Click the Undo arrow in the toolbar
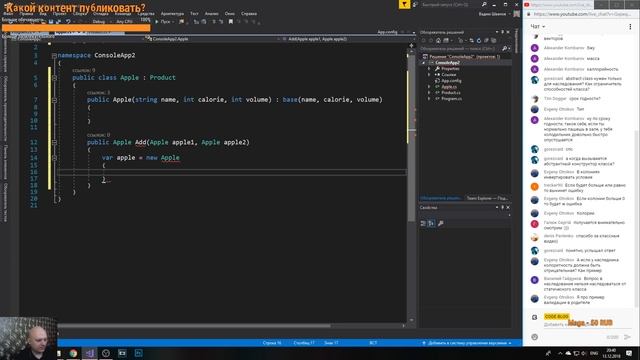Viewport: 640px width, 360px height. point(68,21)
